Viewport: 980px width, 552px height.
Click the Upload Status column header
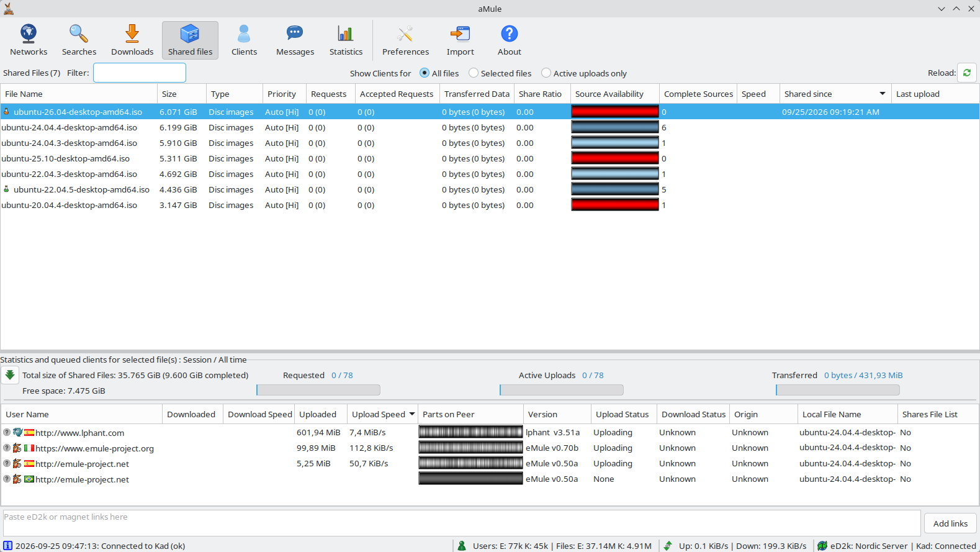(x=623, y=414)
